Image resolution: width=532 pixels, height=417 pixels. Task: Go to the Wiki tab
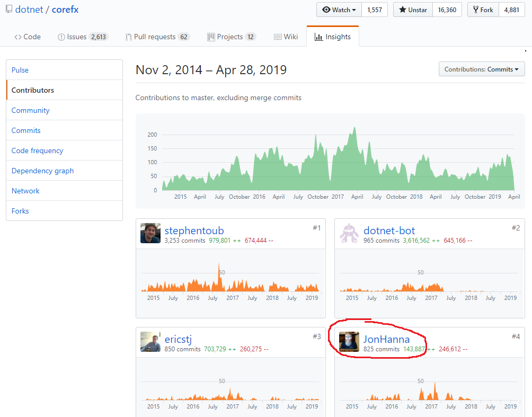(286, 37)
